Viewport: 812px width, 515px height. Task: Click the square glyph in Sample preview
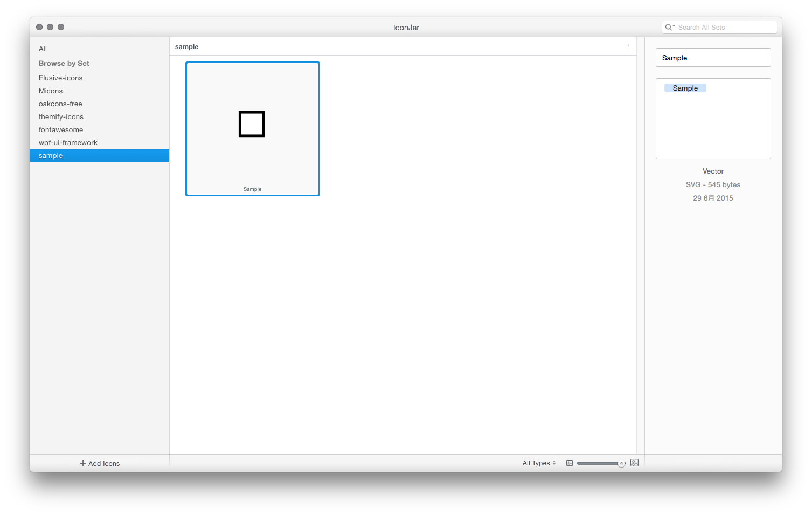pyautogui.click(x=252, y=124)
